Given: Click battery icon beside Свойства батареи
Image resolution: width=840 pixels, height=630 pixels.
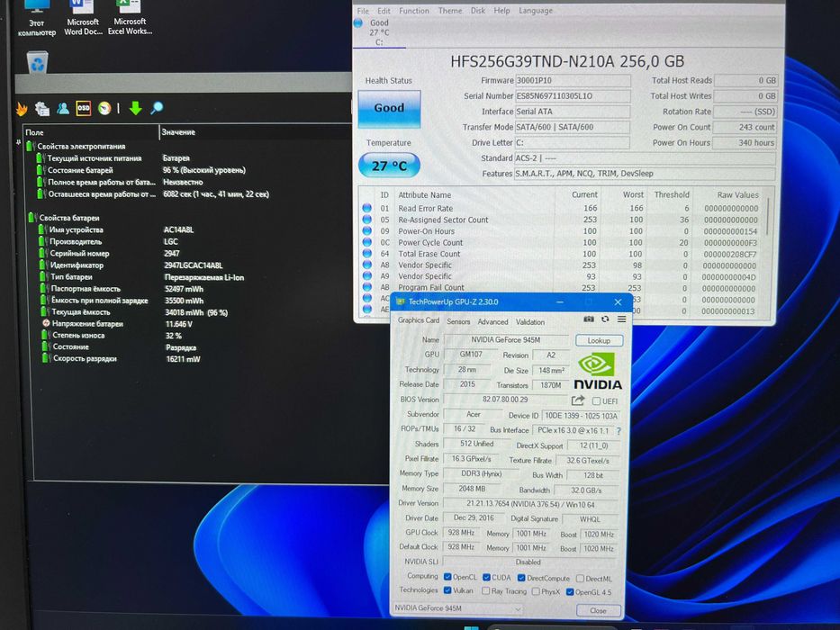Looking at the screenshot, I should click(x=32, y=218).
